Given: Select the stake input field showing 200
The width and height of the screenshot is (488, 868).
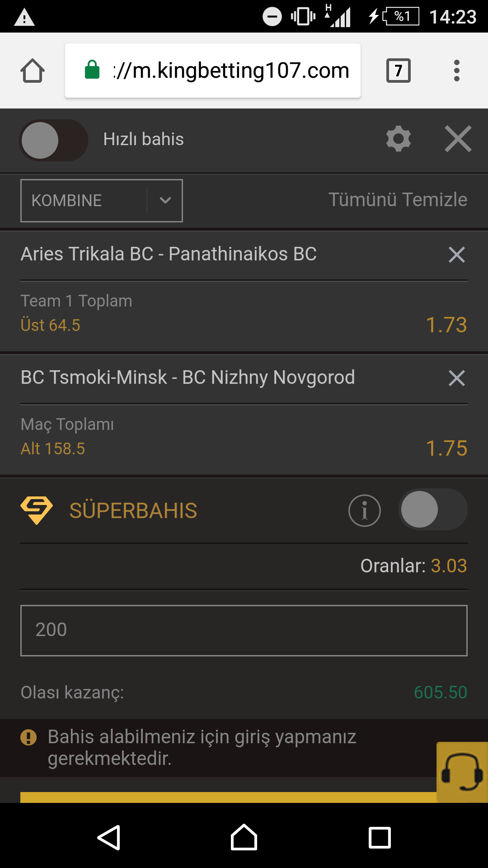Looking at the screenshot, I should 244,630.
